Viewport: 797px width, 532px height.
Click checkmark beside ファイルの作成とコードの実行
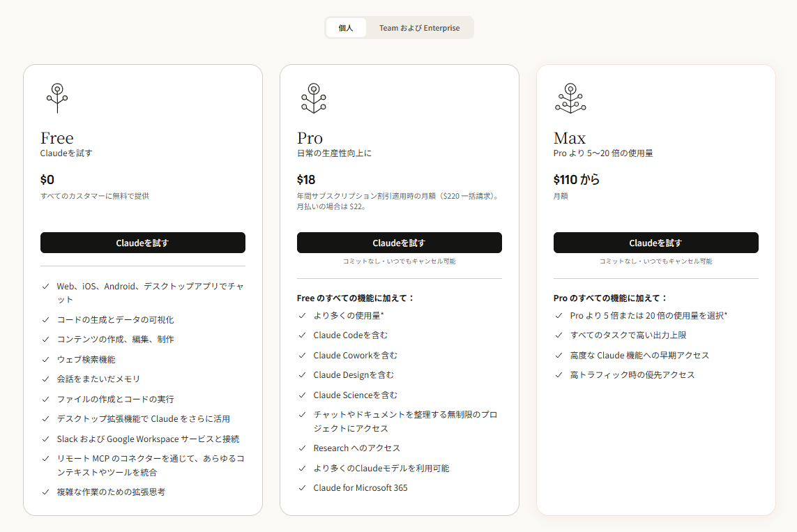[x=46, y=400]
